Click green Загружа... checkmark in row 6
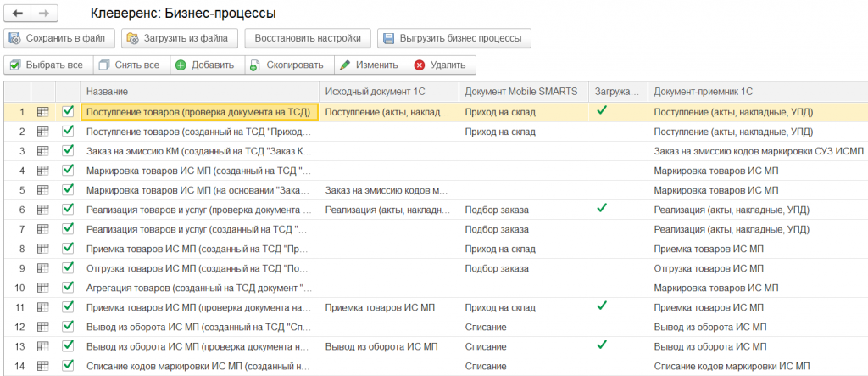 (603, 208)
